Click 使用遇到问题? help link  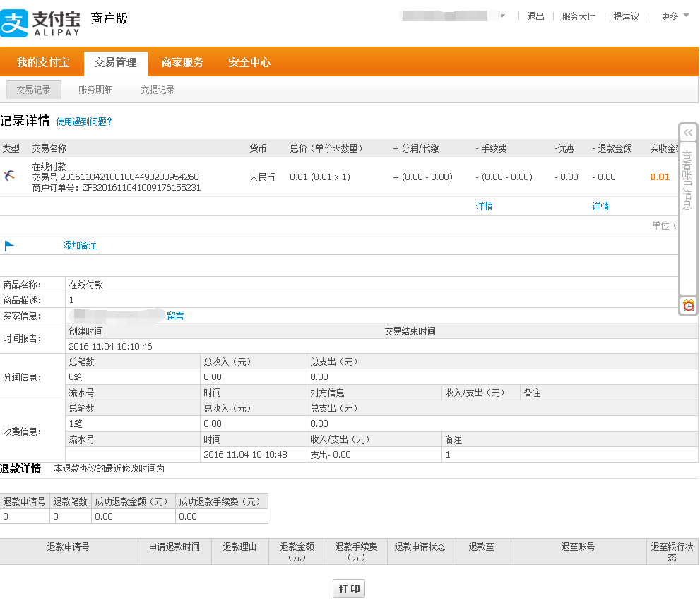[x=84, y=121]
